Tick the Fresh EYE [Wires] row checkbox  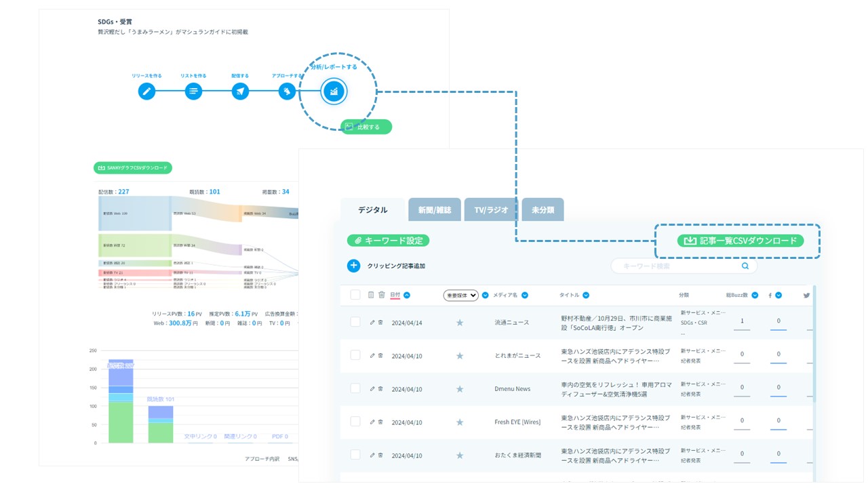pos(355,422)
